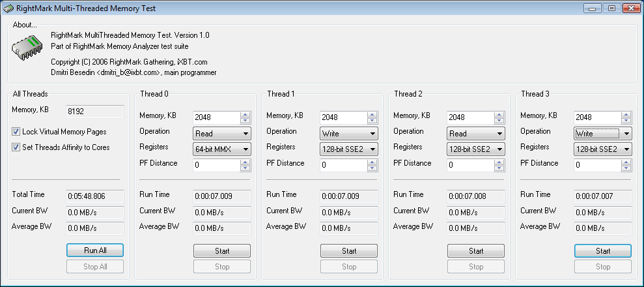
Task: Maximize the RightMark window
Action: tap(612, 8)
